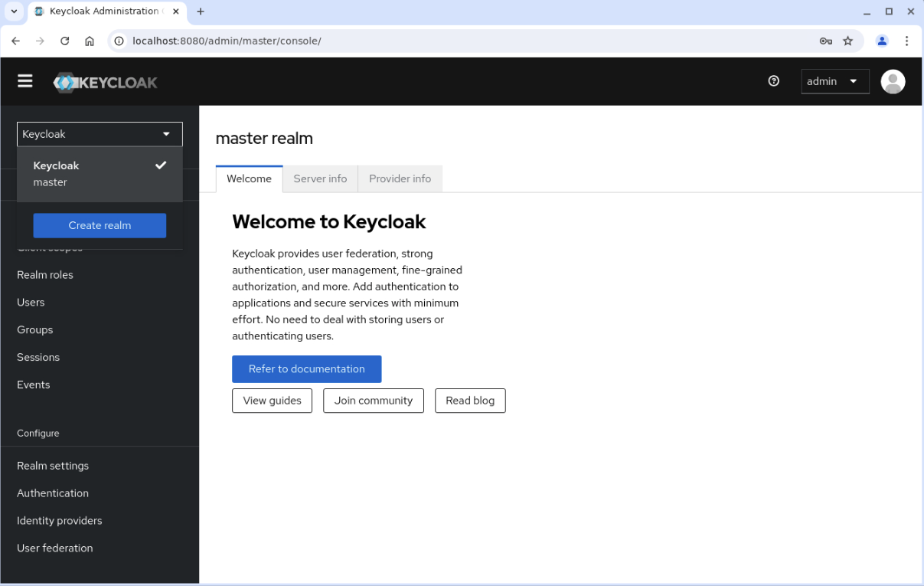
Task: Collapse the Keycloak realm selector dropdown
Action: coord(100,134)
